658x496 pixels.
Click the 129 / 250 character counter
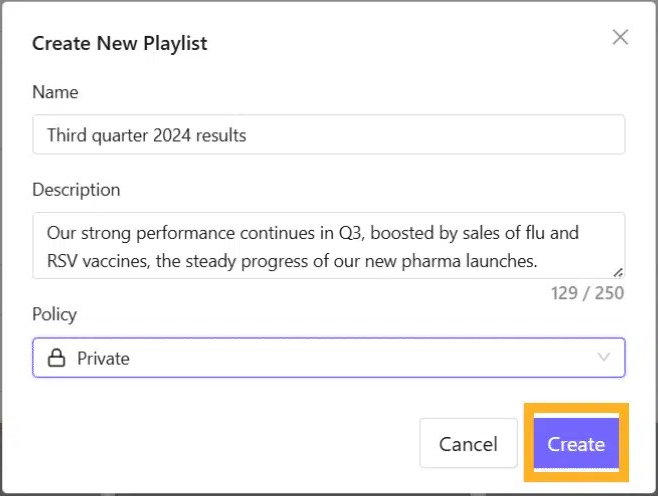tap(587, 294)
